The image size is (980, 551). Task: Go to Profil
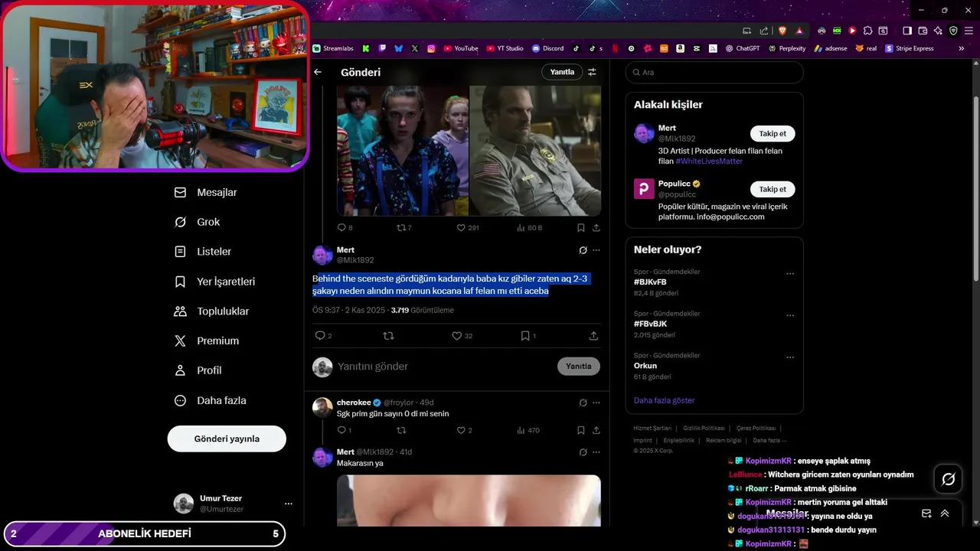[x=198, y=370]
